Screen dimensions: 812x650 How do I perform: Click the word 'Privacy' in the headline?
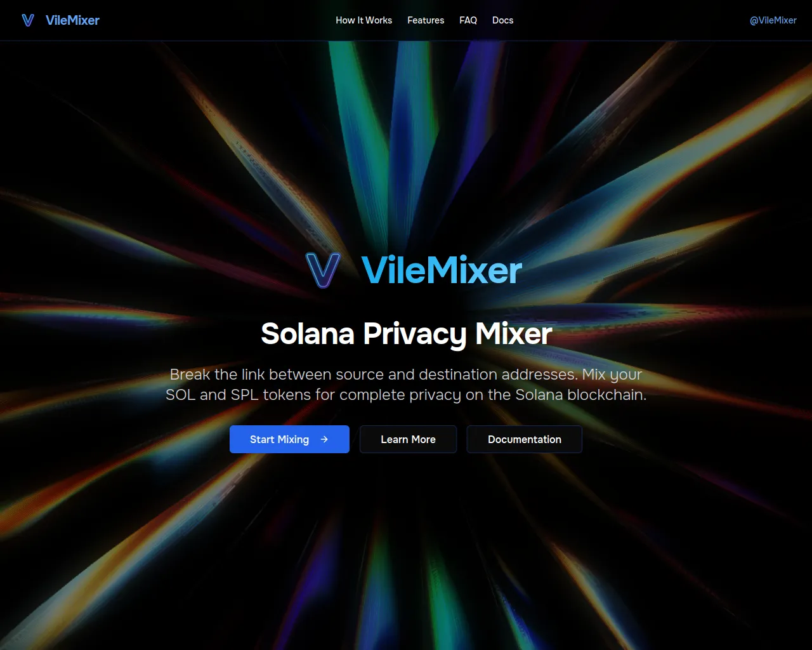(x=414, y=335)
